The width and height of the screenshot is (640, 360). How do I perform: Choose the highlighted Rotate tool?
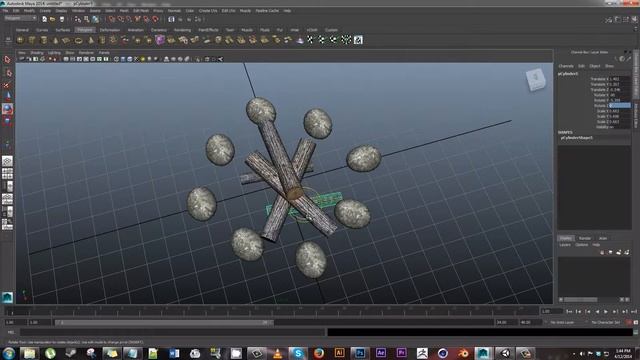(x=7, y=109)
